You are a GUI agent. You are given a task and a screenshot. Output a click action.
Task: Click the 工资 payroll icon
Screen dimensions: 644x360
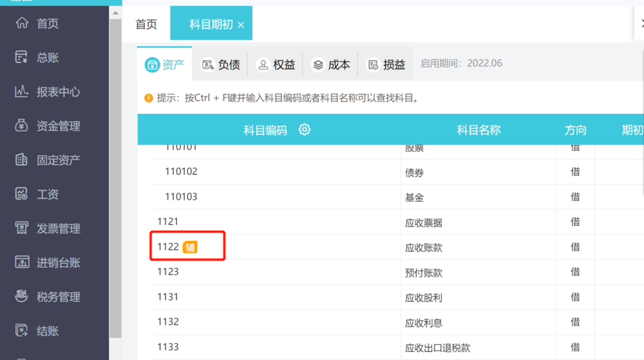point(22,195)
